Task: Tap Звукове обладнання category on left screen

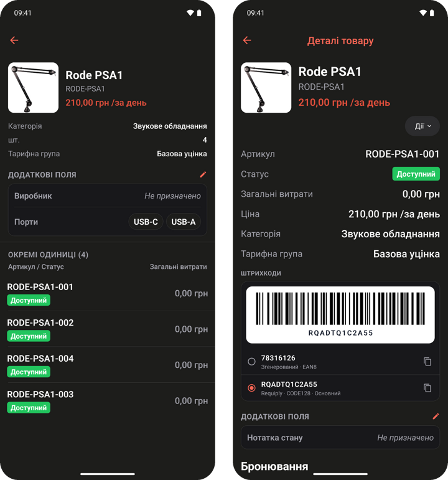Action: pyautogui.click(x=170, y=126)
